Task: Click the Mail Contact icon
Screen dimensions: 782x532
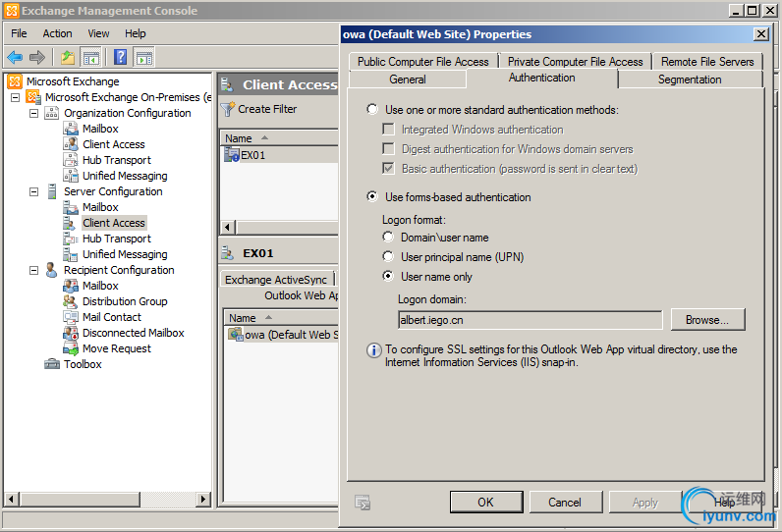Action: [71, 317]
